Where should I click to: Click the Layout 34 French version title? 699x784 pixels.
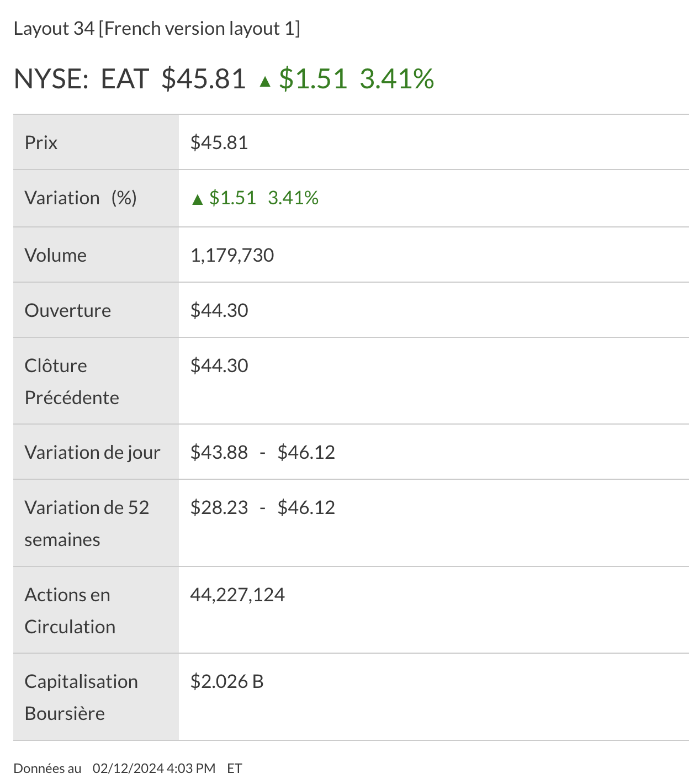click(157, 29)
